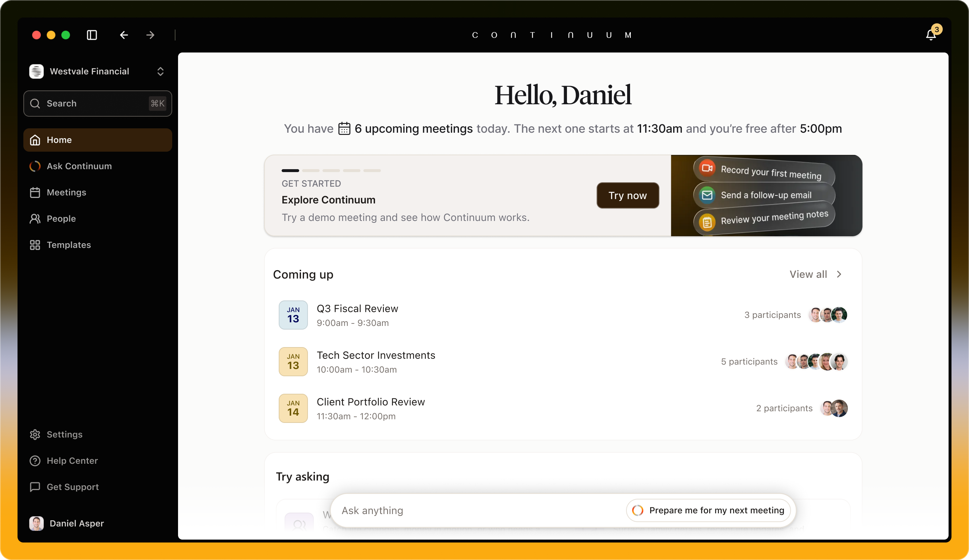The height and width of the screenshot is (560, 969).
Task: Click Prepare me for my next meeting
Action: (x=708, y=510)
